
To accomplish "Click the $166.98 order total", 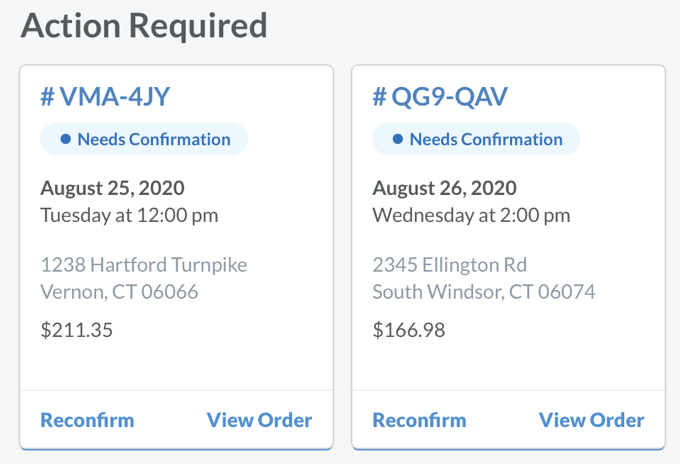I will 408,330.
